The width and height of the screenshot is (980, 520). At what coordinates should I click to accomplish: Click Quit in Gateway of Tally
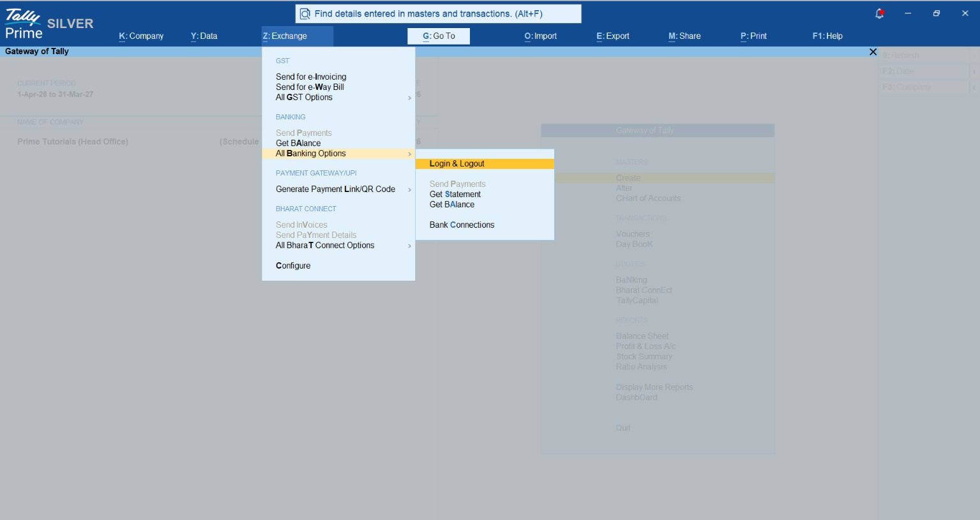[623, 428]
